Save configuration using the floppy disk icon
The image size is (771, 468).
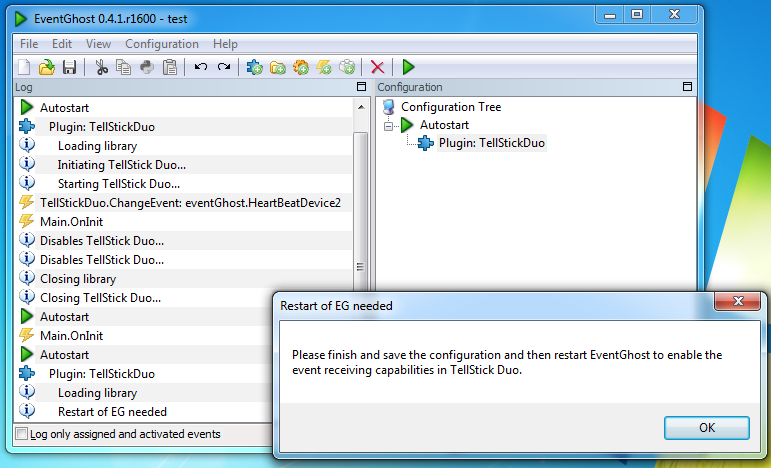tap(69, 67)
